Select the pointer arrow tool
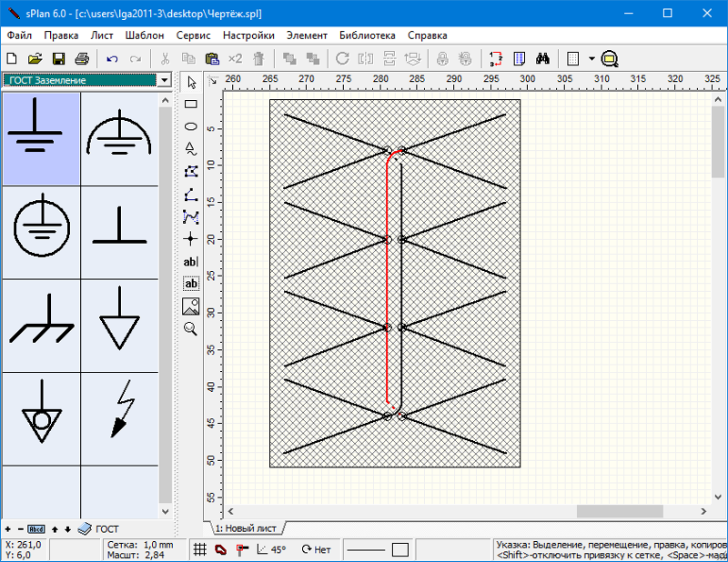Screen dimensions: 728x562 [191, 82]
